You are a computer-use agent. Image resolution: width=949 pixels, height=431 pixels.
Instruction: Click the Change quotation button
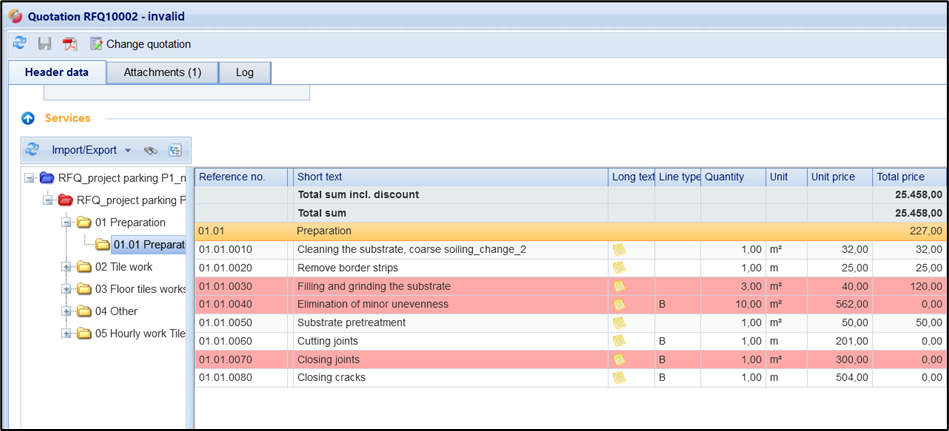[x=140, y=44]
